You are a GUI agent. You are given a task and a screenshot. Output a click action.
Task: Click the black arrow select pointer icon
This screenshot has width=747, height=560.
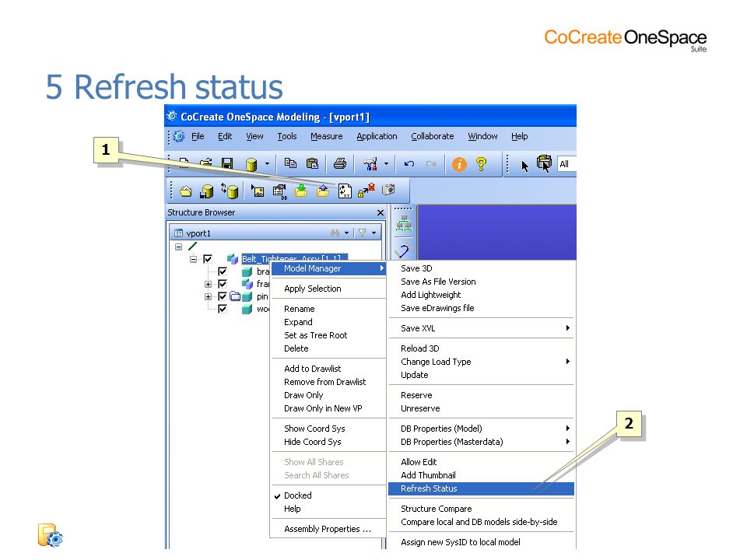pos(524,166)
